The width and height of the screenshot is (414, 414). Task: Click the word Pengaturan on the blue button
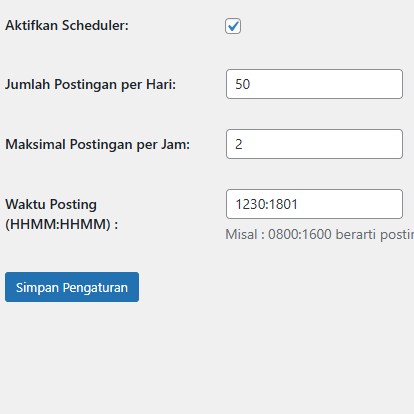coord(95,288)
